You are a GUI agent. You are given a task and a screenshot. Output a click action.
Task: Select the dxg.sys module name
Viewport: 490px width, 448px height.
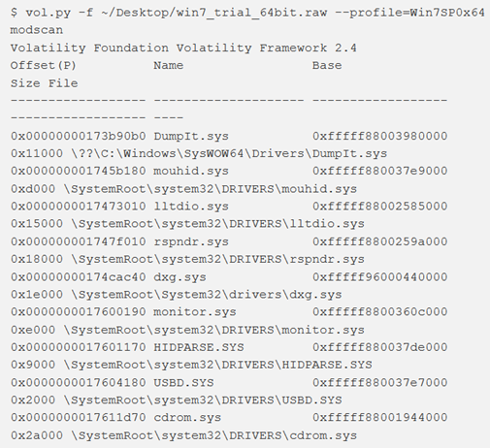(x=180, y=277)
